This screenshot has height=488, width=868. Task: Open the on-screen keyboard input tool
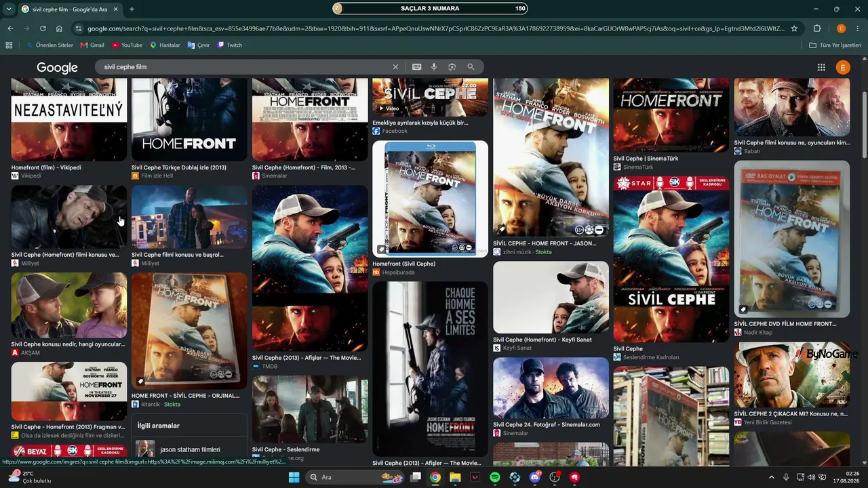tap(416, 67)
